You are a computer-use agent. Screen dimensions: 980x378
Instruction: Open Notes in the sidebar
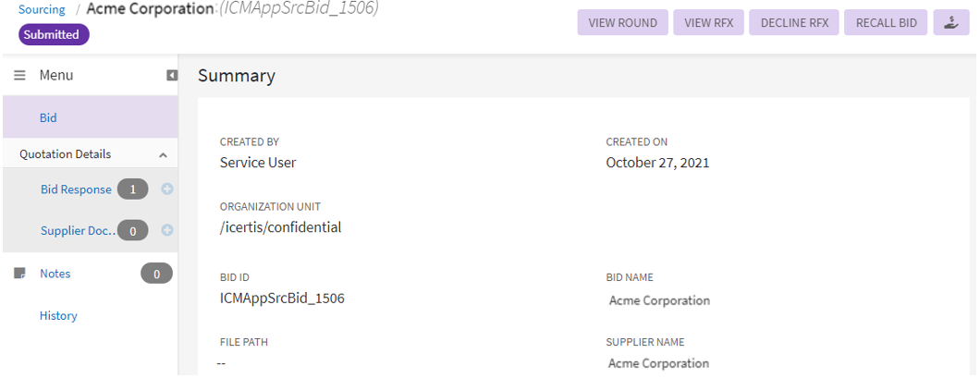coord(55,274)
